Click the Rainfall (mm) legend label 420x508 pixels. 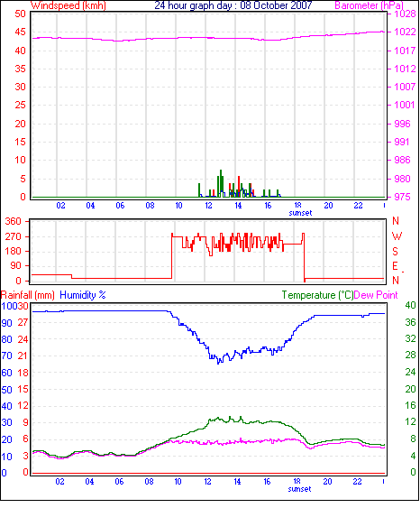pyautogui.click(x=28, y=295)
